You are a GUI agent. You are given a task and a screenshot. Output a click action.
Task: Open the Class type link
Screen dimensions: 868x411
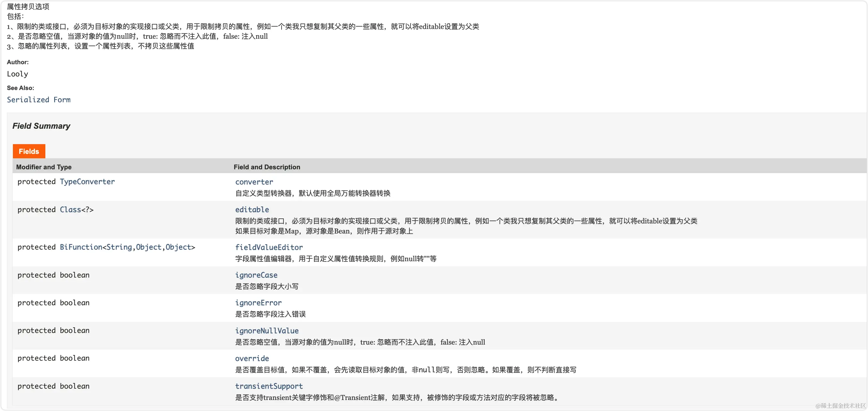tap(71, 210)
